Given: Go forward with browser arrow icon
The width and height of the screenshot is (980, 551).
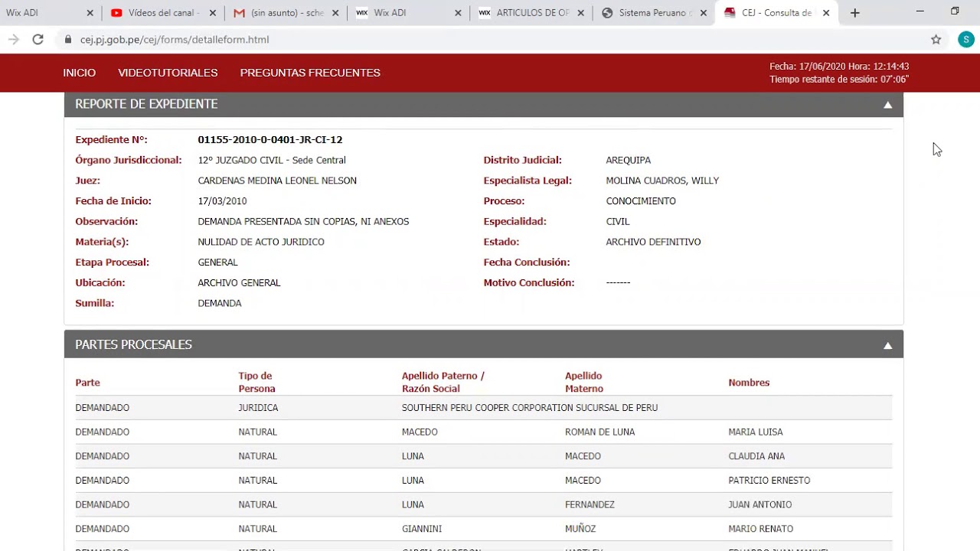Looking at the screenshot, I should coord(13,40).
